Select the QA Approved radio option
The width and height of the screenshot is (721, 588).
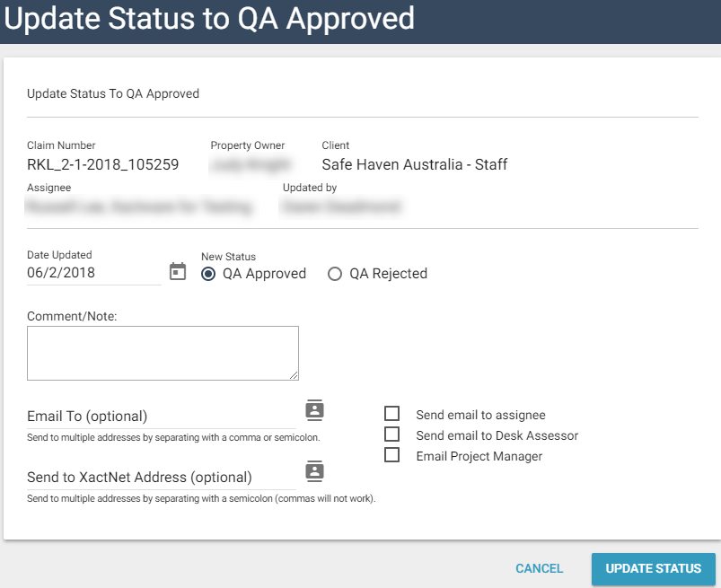[208, 274]
